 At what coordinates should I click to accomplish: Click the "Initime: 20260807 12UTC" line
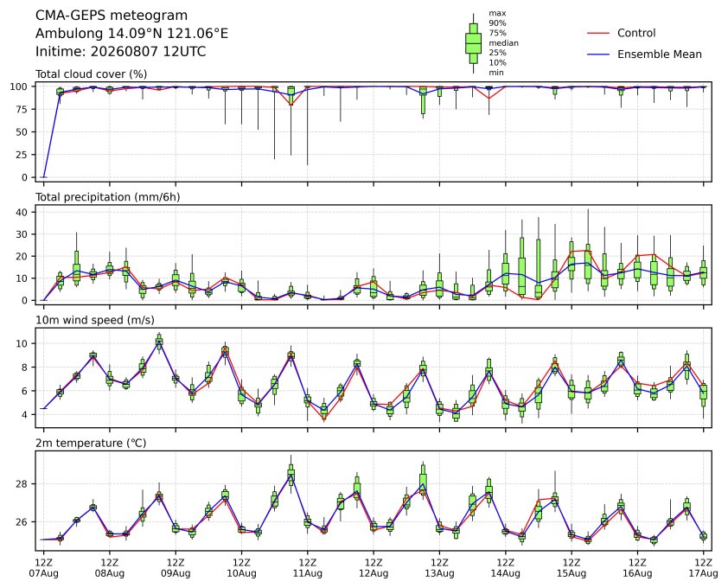[x=121, y=51]
